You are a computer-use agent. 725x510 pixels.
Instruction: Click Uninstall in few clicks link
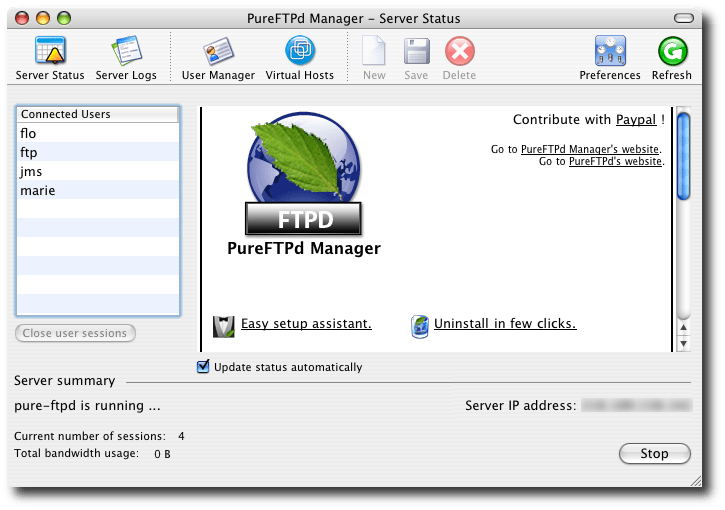505,324
